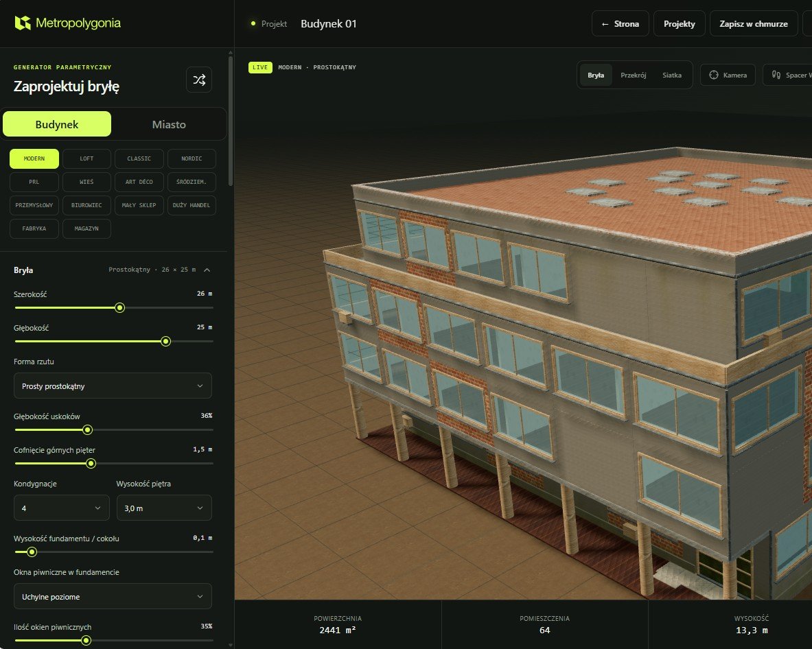Open the Forma rzutu dropdown
The image size is (812, 649).
113,386
